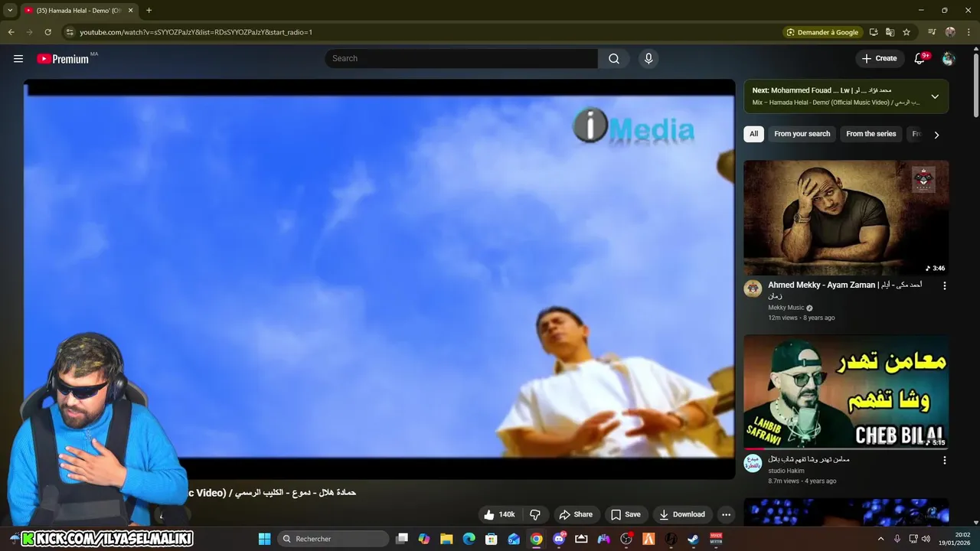This screenshot has height=551, width=980.
Task: Visit the Mekky Music channel link
Action: click(786, 308)
